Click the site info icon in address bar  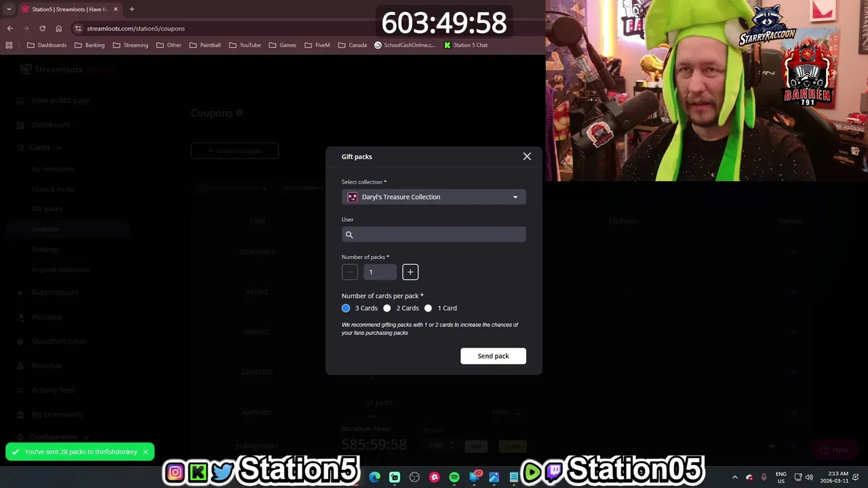[x=78, y=28]
